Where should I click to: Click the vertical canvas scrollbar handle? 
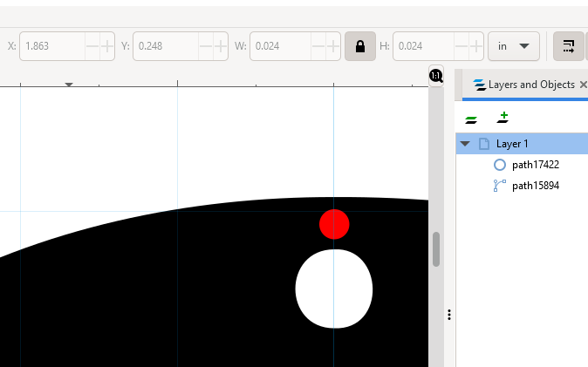(x=436, y=249)
